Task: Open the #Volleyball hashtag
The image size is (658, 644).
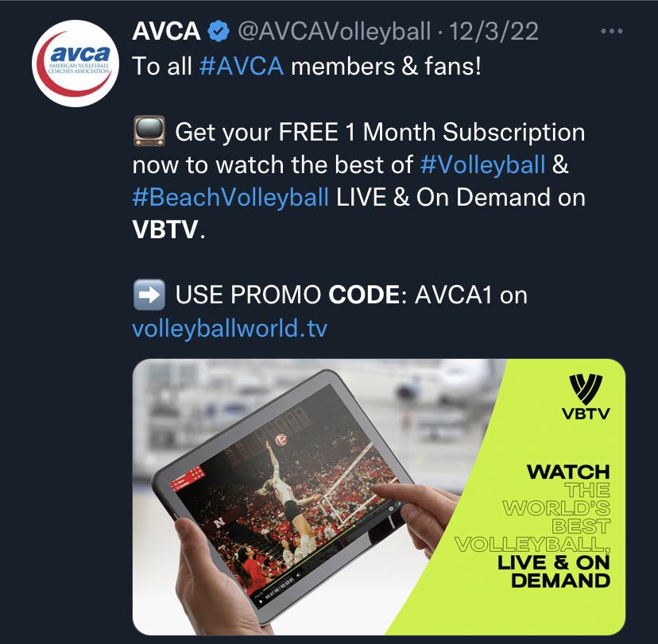Action: 482,164
